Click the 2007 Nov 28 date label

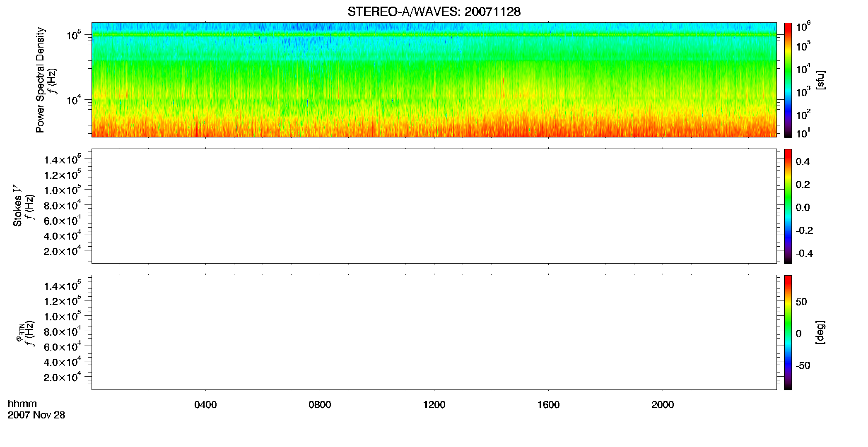pos(36,415)
